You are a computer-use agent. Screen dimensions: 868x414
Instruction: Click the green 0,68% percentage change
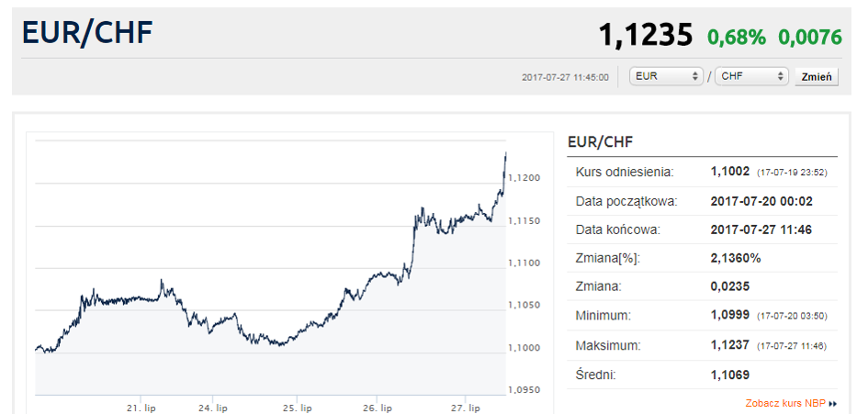(737, 37)
